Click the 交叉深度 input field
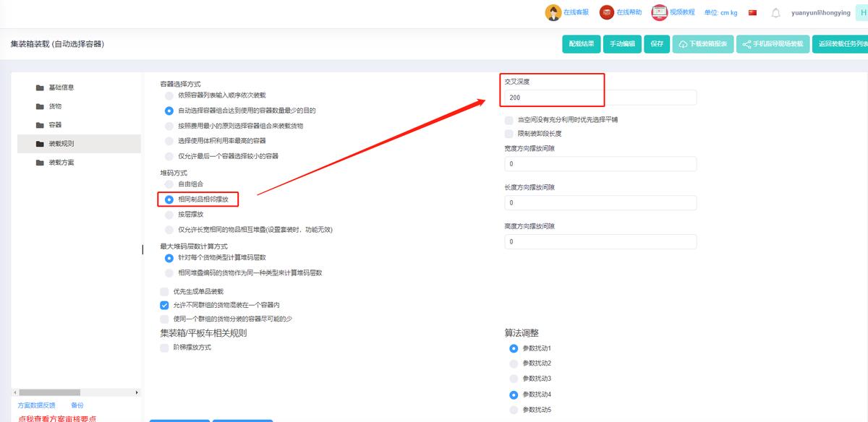 click(600, 98)
